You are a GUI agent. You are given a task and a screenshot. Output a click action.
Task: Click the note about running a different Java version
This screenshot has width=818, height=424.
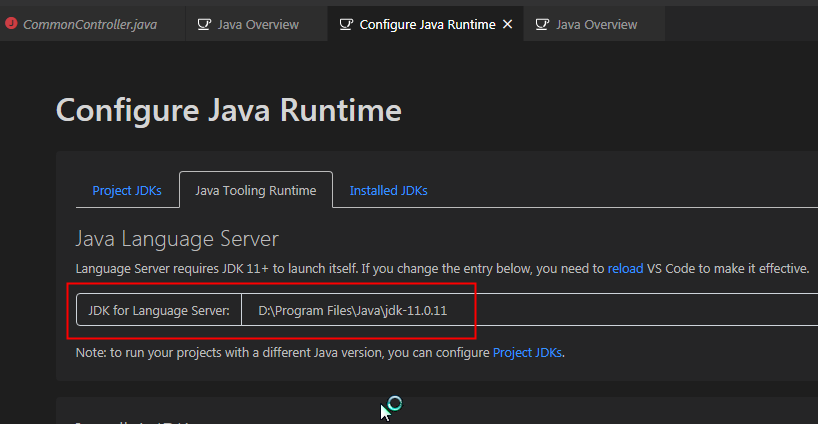(280, 352)
